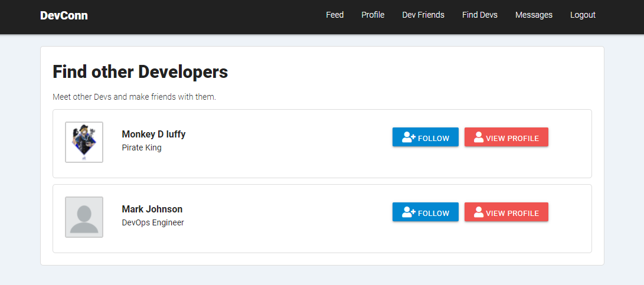Open Messages from the navbar
Screen dimensions: 644x285
[x=534, y=15]
